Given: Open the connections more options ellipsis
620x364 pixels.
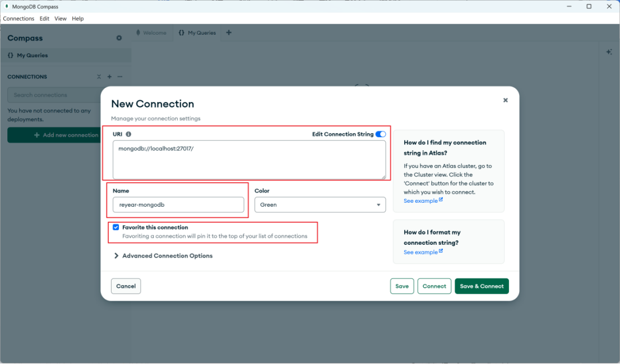Looking at the screenshot, I should (120, 77).
